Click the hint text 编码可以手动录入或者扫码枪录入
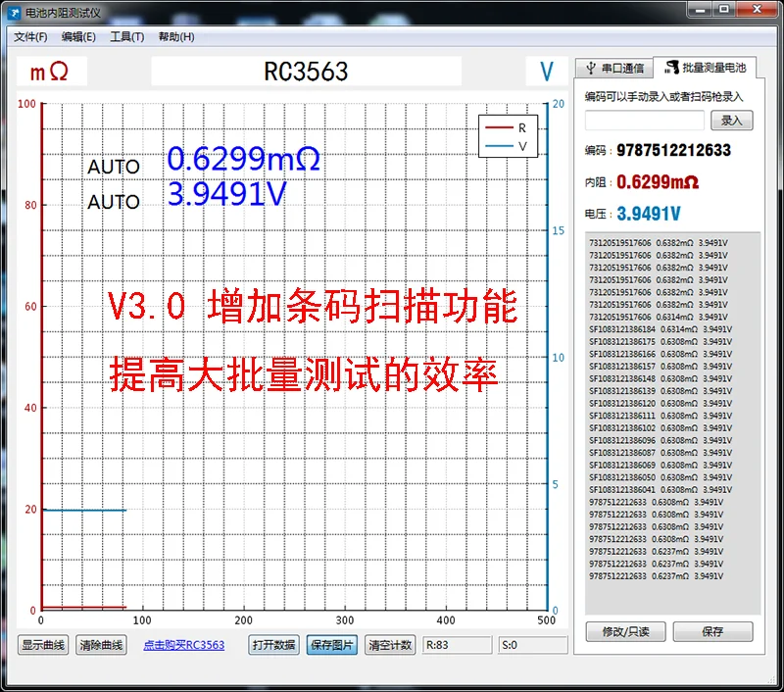784x692 pixels. [664, 97]
